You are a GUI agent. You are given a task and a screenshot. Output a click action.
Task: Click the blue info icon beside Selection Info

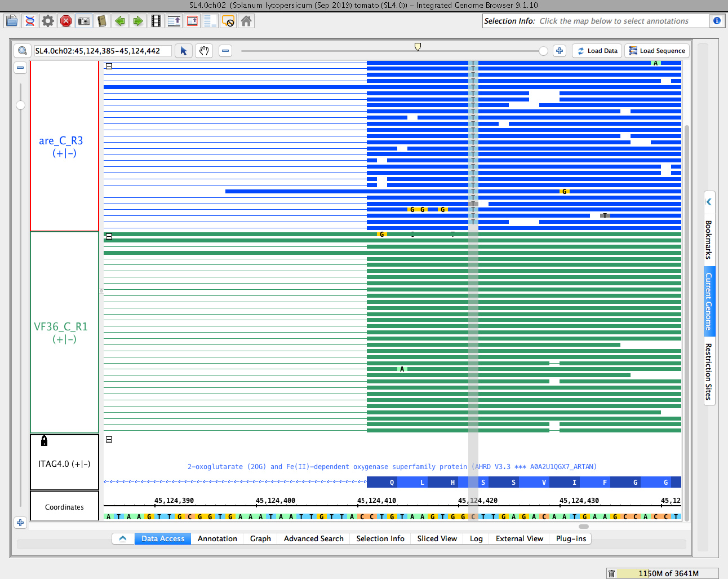click(717, 21)
